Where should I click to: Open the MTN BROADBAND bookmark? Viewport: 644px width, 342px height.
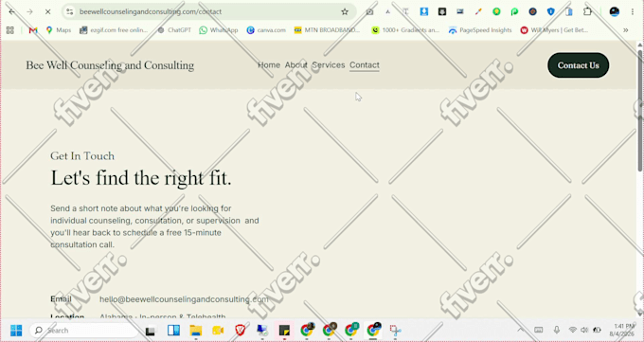328,30
